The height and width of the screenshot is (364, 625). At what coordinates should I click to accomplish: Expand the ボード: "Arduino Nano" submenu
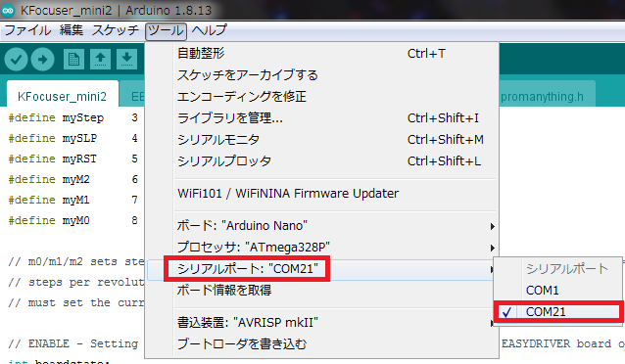click(322, 226)
